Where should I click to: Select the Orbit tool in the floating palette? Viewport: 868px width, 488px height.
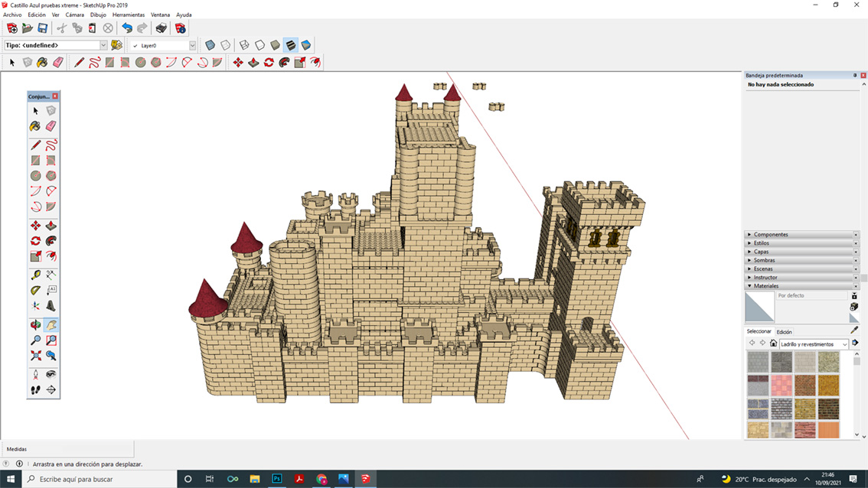coord(35,325)
